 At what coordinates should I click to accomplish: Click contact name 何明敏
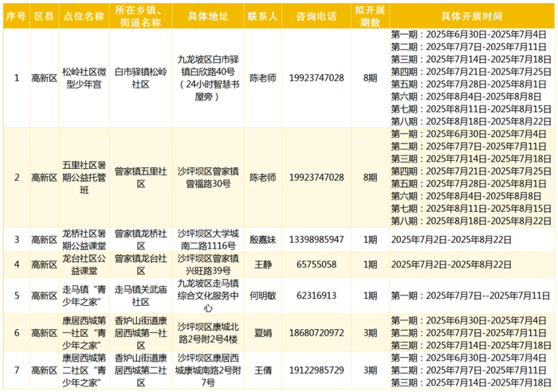coord(263,296)
